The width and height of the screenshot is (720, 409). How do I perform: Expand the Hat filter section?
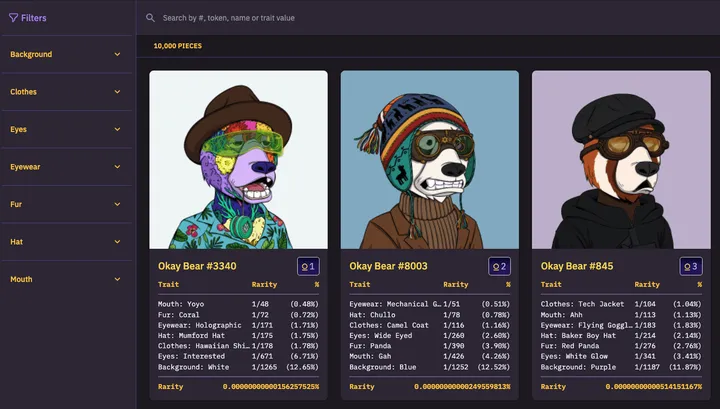[x=66, y=242]
